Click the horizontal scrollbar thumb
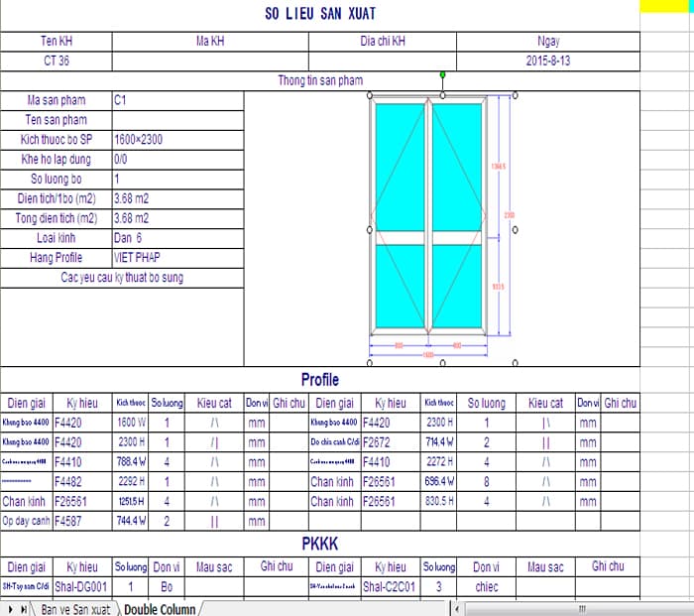Screen dimensions: 694x616 (582, 608)
